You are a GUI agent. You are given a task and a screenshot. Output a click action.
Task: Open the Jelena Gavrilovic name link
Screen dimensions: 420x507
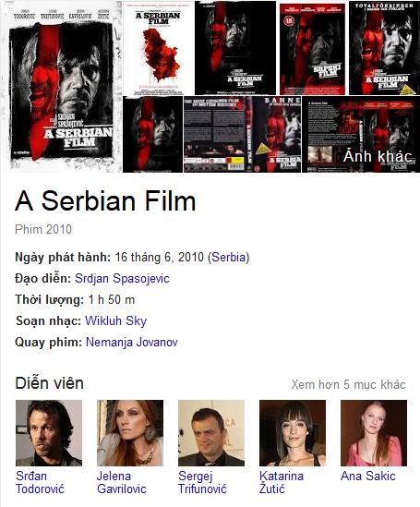click(x=122, y=482)
